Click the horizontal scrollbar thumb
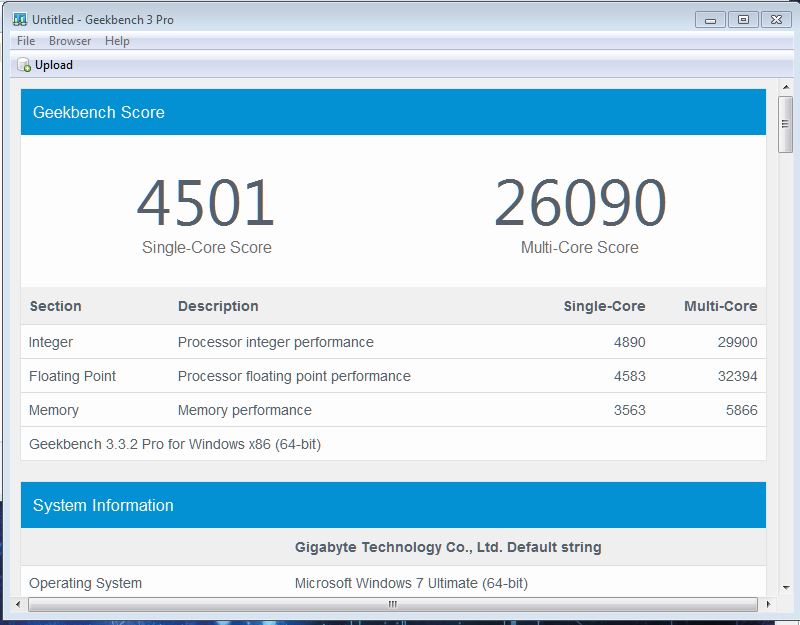Viewport: 800px width, 625px height. coord(393,605)
